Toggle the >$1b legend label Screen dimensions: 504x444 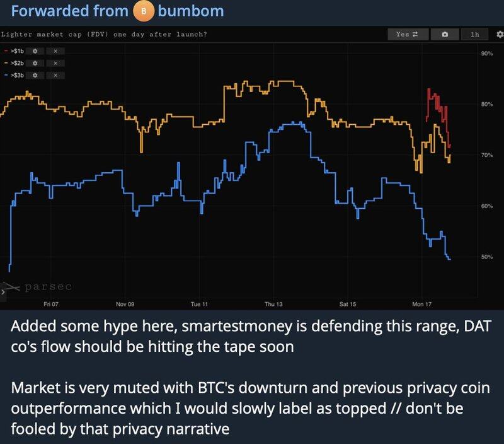pos(18,50)
